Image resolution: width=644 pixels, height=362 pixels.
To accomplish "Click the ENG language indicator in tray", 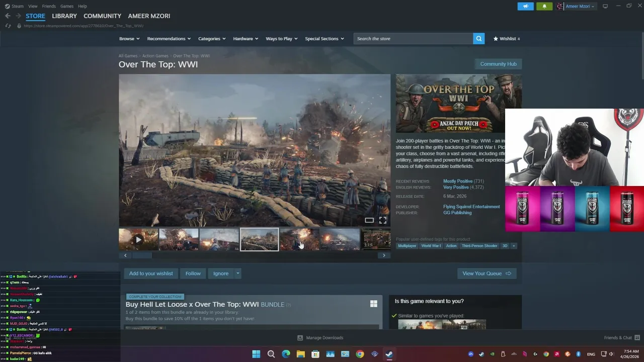I will (x=591, y=354).
